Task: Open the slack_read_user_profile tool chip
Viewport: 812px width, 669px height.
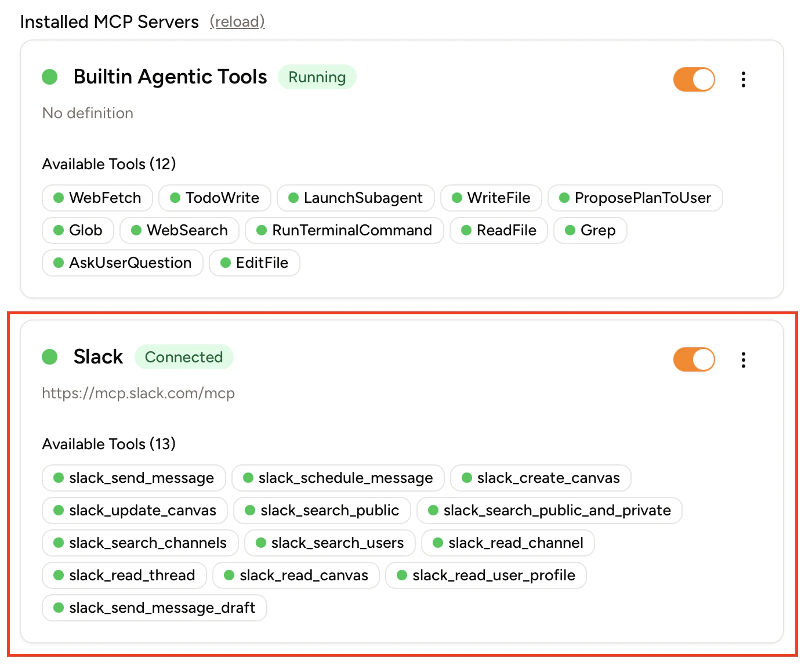Action: click(486, 575)
